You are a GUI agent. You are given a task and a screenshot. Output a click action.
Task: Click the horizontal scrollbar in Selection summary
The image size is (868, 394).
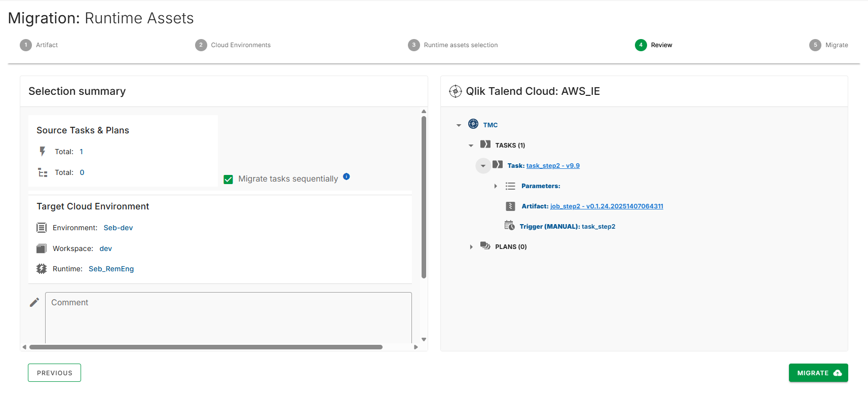pos(206,347)
